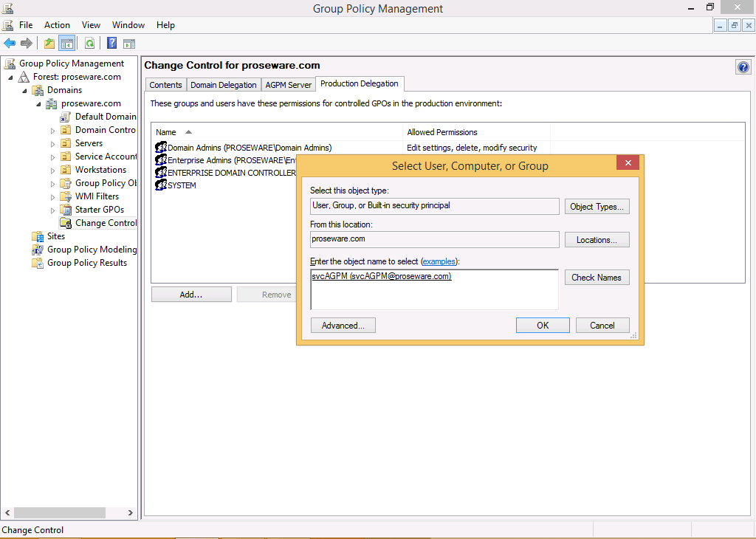Collapse the proseware.com domain node
The width and height of the screenshot is (756, 539).
click(x=40, y=104)
